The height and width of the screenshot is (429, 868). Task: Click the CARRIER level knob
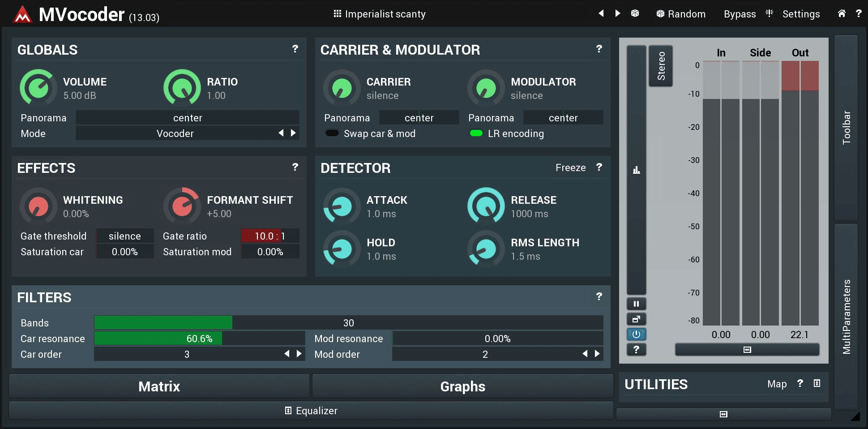click(x=342, y=88)
